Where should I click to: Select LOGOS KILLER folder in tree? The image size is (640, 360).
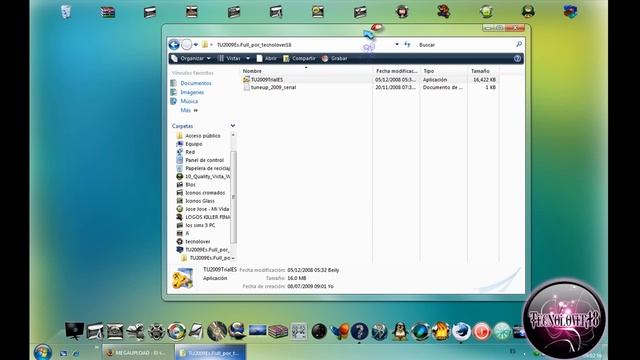click(x=203, y=217)
